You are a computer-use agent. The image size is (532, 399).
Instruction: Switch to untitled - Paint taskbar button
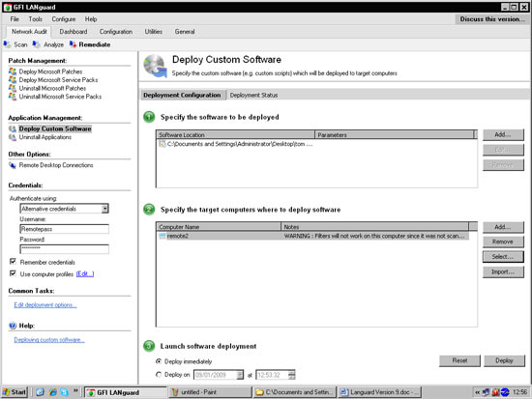pyautogui.click(x=210, y=392)
